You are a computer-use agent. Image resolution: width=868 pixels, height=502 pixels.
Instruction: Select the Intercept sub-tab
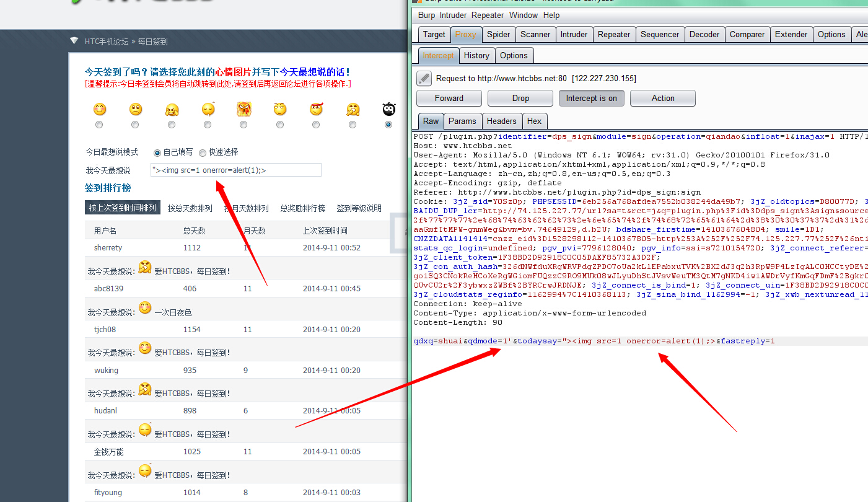point(438,55)
